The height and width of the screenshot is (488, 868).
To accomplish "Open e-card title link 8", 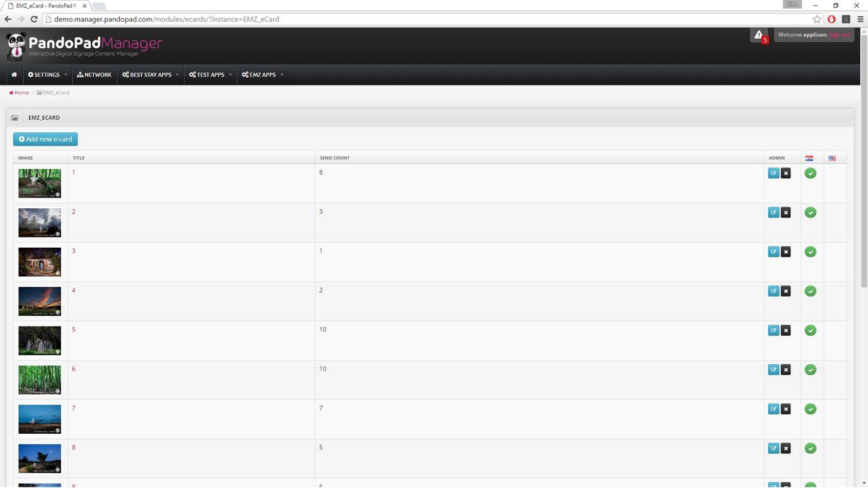I will (74, 447).
